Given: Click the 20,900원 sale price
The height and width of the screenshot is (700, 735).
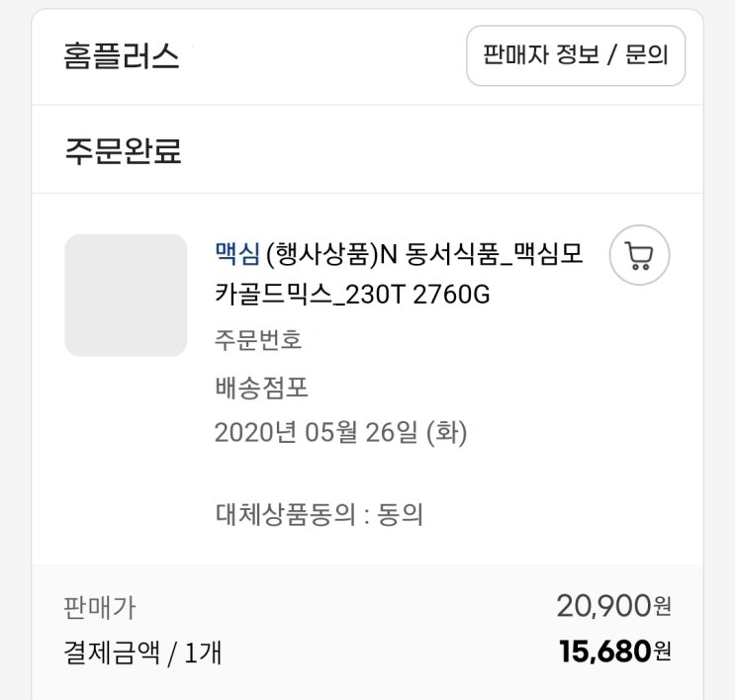Looking at the screenshot, I should tap(614, 605).
